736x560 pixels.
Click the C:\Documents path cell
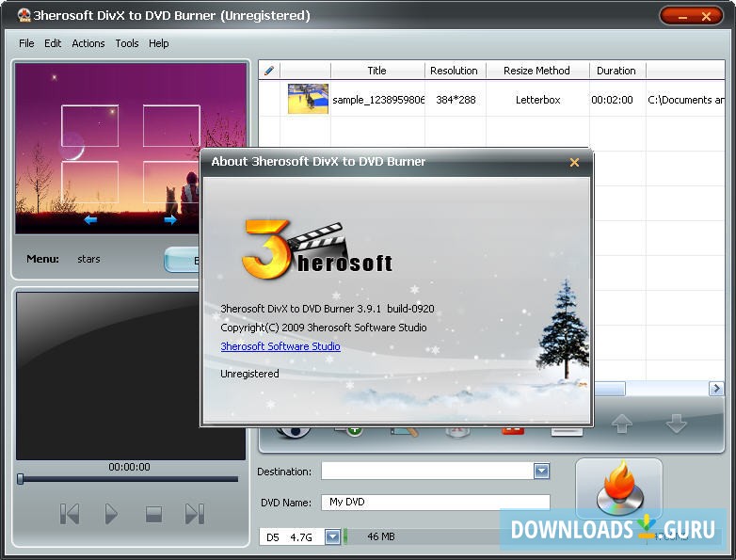click(686, 100)
